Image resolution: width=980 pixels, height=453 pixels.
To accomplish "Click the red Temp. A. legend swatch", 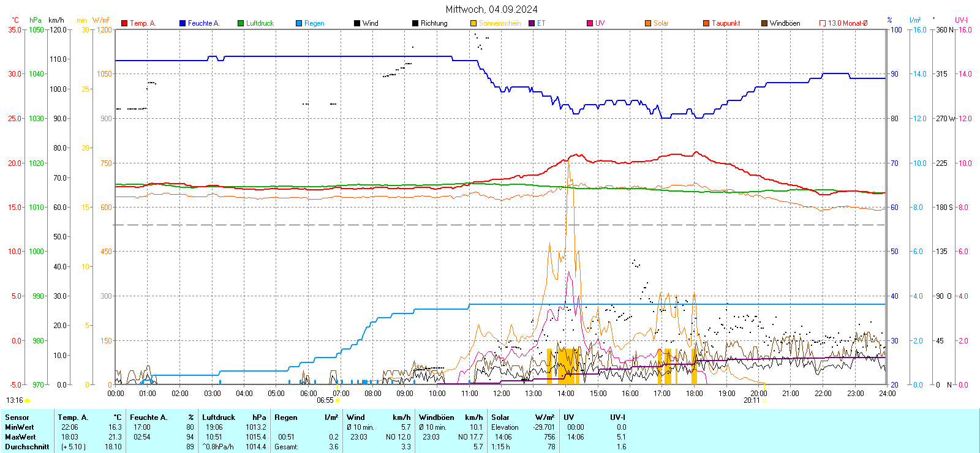I will 124,23.
